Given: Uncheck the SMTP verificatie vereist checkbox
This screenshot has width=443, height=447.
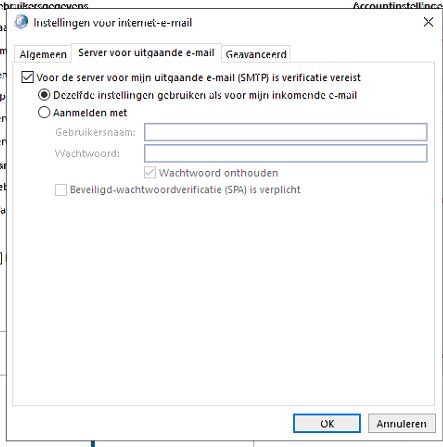Looking at the screenshot, I should coord(27,77).
